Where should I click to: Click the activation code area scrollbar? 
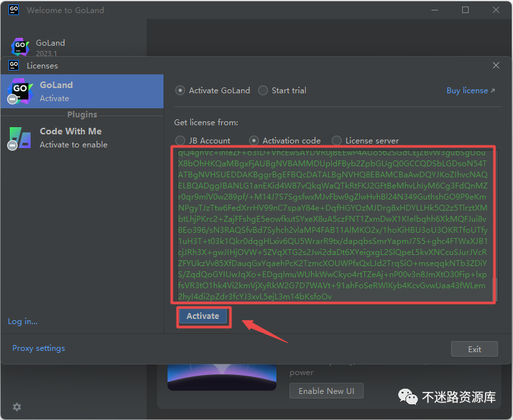coord(495,290)
